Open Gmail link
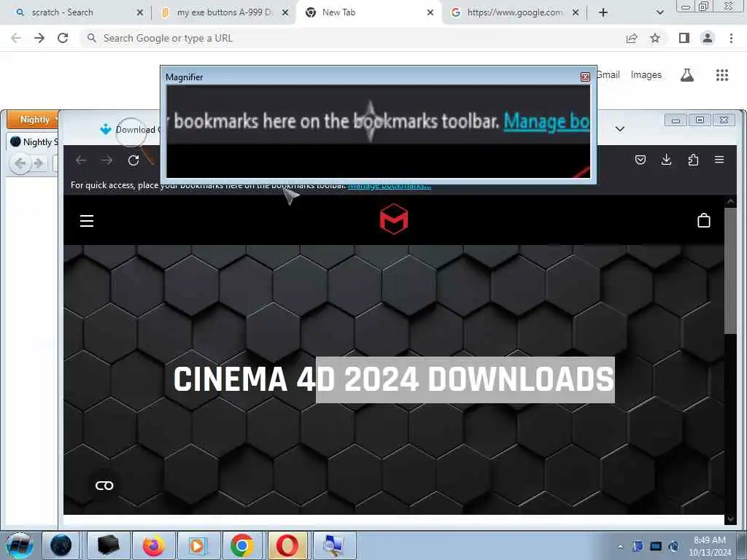Viewport: 747px width, 560px height. coord(608,75)
